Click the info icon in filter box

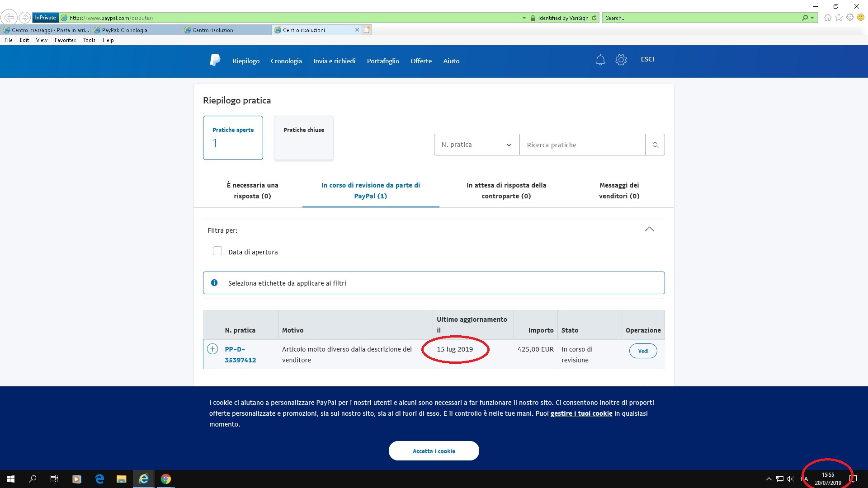214,283
